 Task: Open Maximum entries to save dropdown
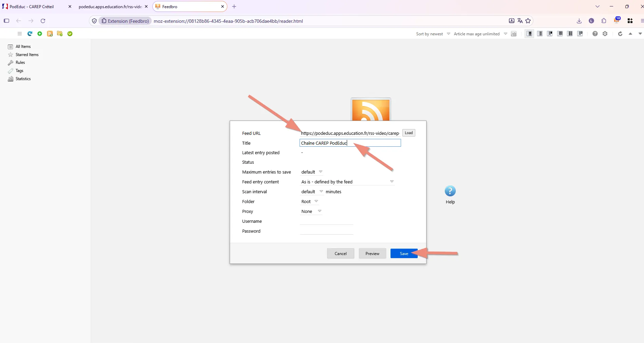pyautogui.click(x=311, y=172)
